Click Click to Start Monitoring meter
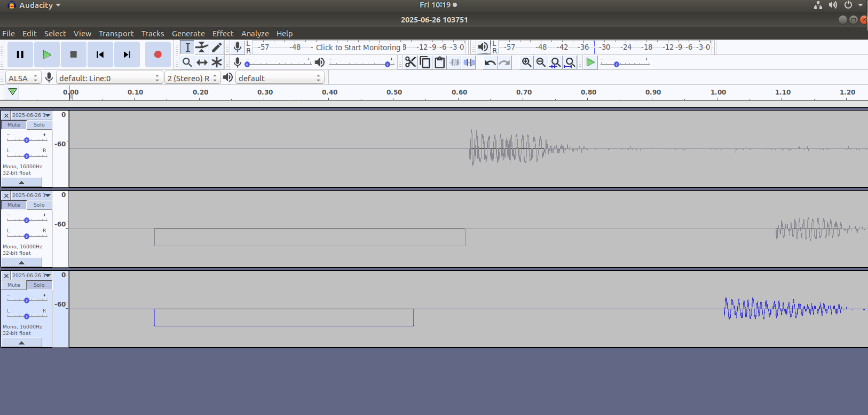Image resolution: width=868 pixels, height=415 pixels. pos(358,47)
